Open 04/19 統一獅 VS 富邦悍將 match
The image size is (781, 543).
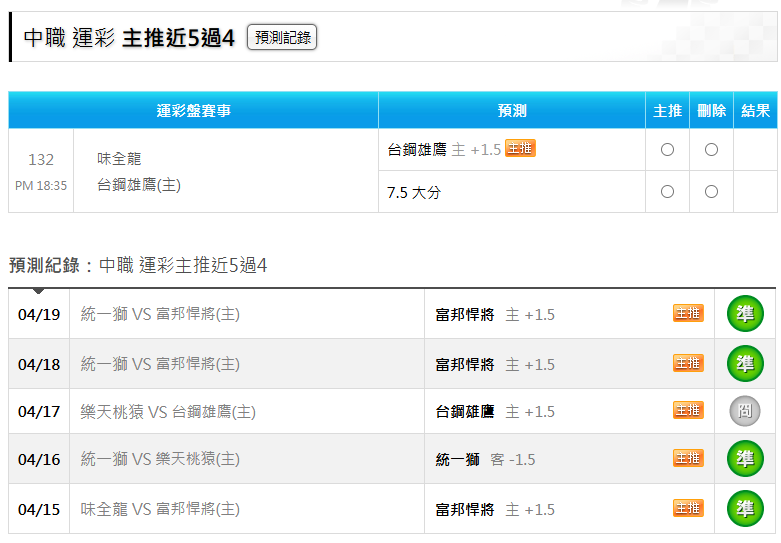(160, 314)
